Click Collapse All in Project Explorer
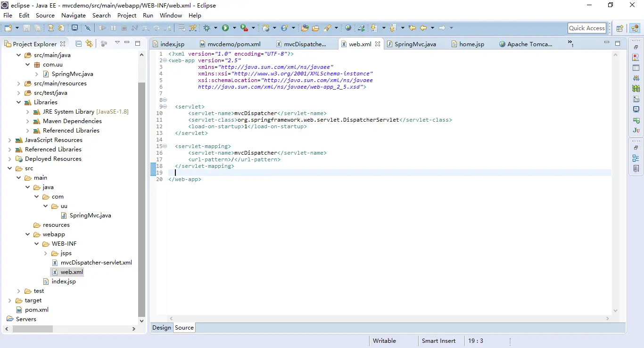644x348 pixels. tap(79, 44)
